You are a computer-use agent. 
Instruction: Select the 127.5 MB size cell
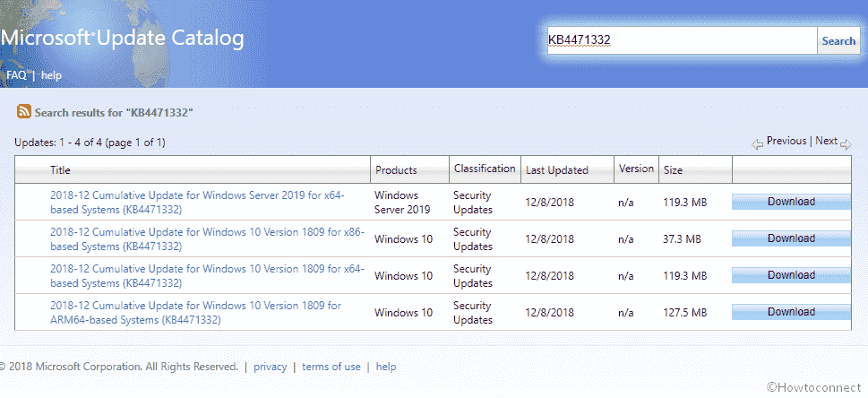point(684,313)
